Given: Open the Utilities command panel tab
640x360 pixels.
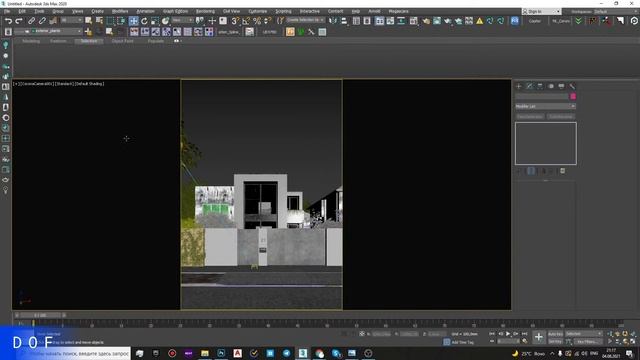Looking at the screenshot, I should point(572,86).
